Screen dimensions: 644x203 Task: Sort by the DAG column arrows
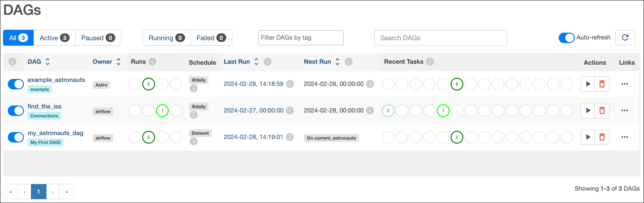click(47, 62)
